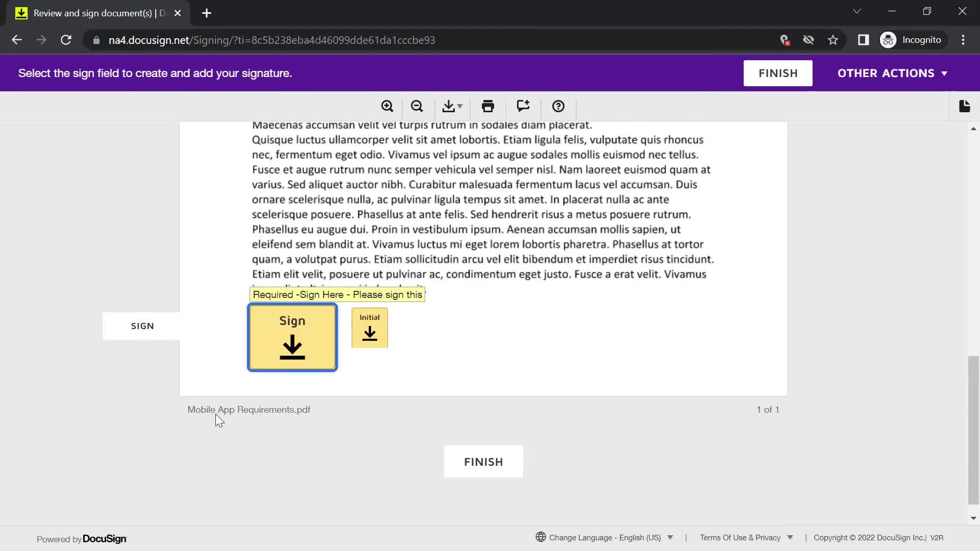The height and width of the screenshot is (551, 980).
Task: Click the SIGN label in left sidebar
Action: [143, 325]
